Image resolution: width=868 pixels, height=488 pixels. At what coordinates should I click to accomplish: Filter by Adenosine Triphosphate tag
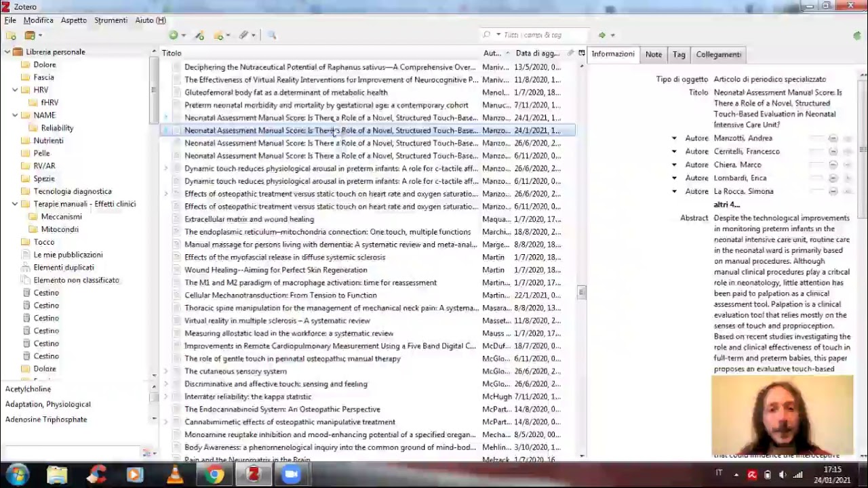click(46, 420)
